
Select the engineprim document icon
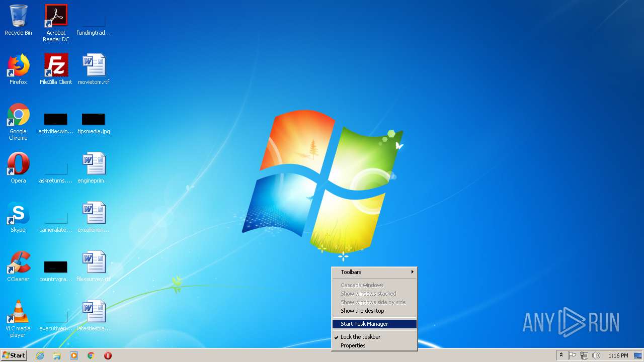pyautogui.click(x=94, y=168)
